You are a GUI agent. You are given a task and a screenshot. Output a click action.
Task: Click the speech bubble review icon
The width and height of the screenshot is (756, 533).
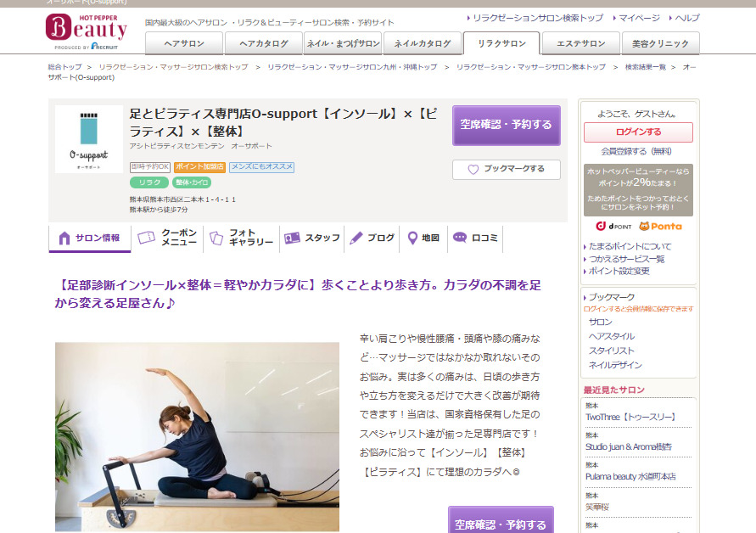tap(460, 238)
